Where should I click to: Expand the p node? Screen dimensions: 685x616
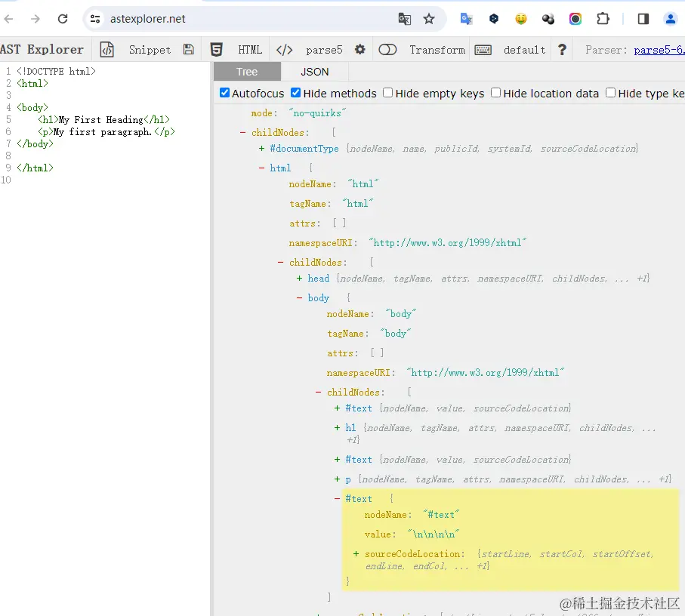[x=338, y=479]
